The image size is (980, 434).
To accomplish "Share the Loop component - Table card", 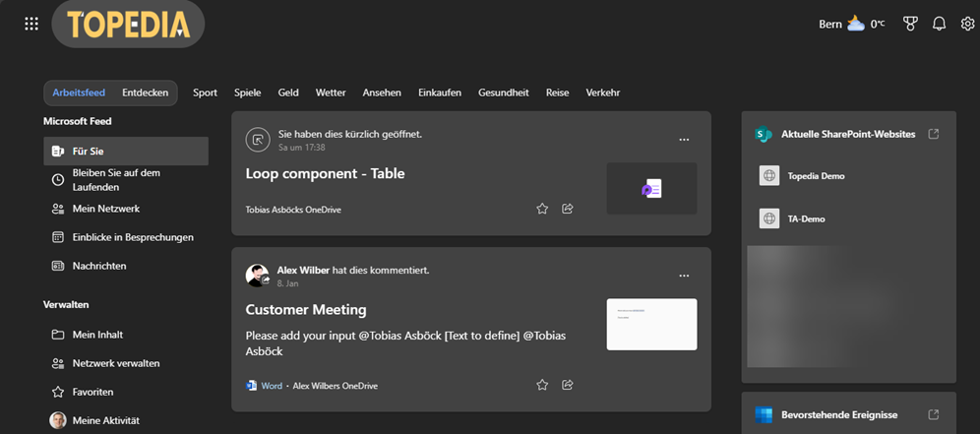I will point(568,209).
